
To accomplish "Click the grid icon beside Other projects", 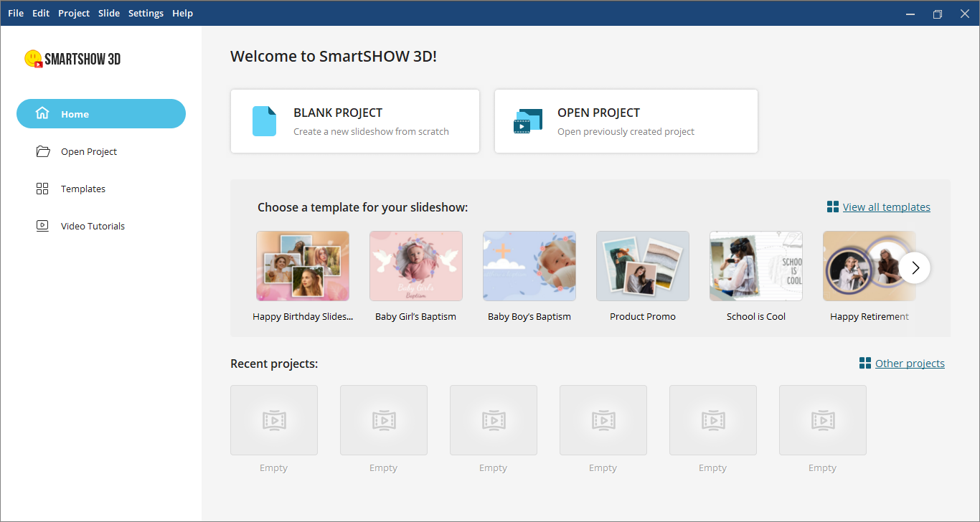I will [x=864, y=363].
